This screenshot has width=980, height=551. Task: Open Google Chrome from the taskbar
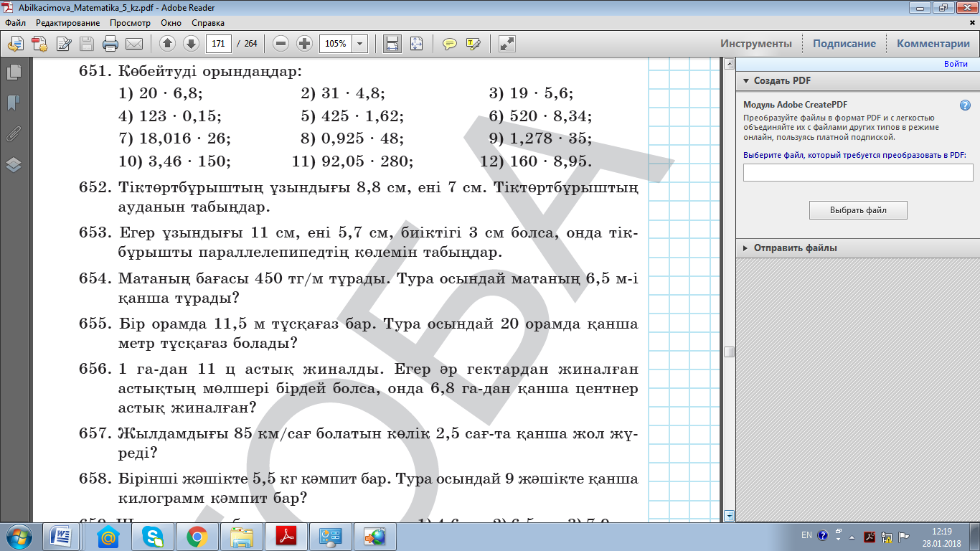click(x=197, y=536)
